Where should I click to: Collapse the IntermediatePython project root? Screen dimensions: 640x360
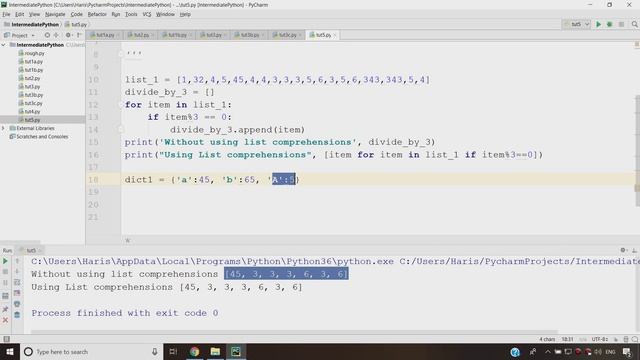[4, 45]
